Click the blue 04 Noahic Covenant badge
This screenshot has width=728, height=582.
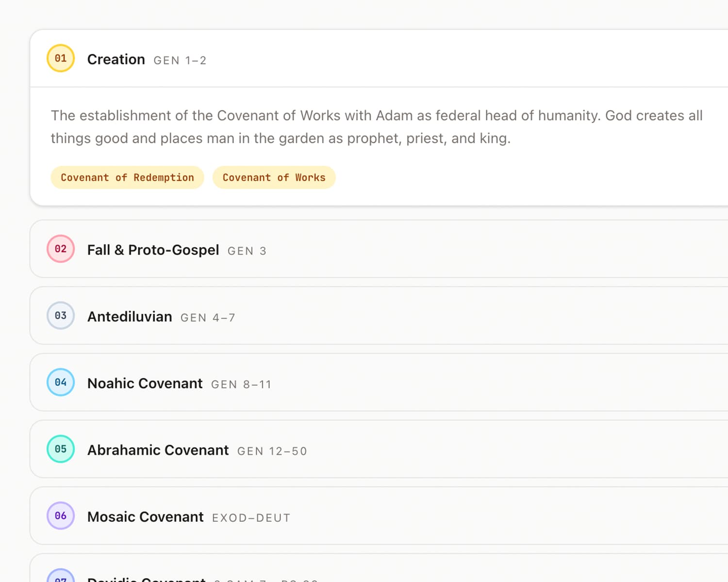coord(60,382)
